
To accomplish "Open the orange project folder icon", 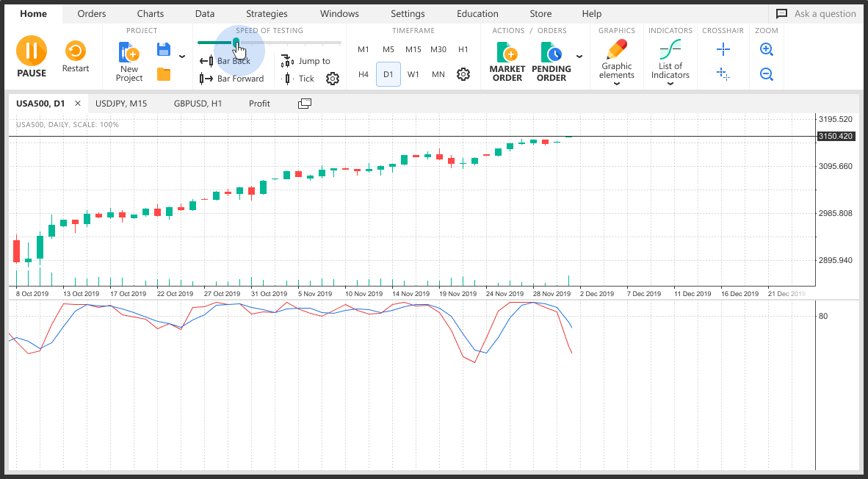I will tap(164, 74).
